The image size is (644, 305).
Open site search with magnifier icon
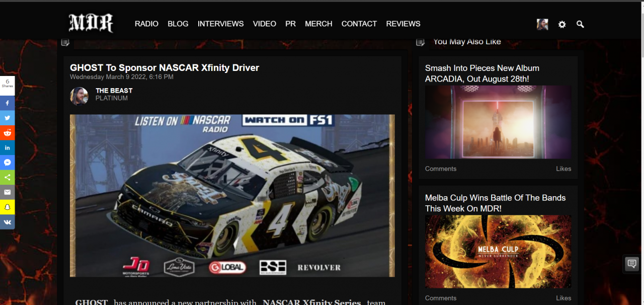(580, 24)
